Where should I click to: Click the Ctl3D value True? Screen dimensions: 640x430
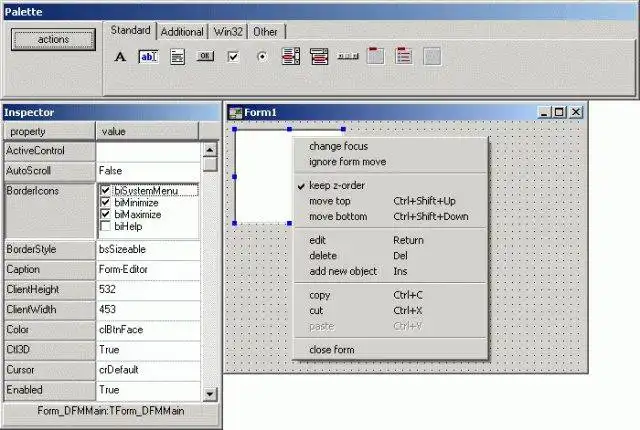click(148, 350)
